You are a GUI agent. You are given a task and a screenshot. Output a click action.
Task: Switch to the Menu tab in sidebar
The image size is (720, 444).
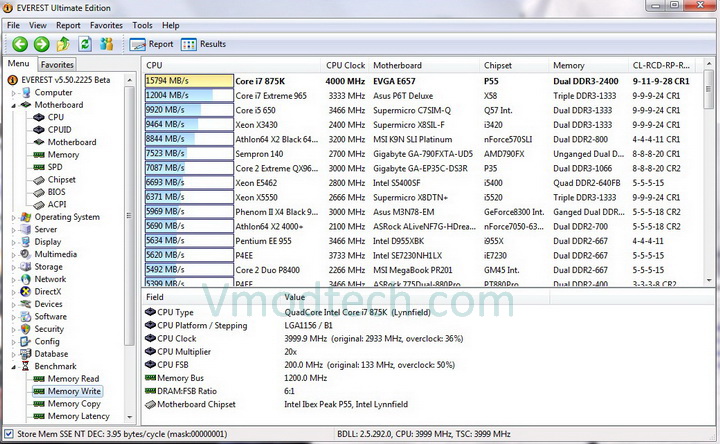coord(18,64)
